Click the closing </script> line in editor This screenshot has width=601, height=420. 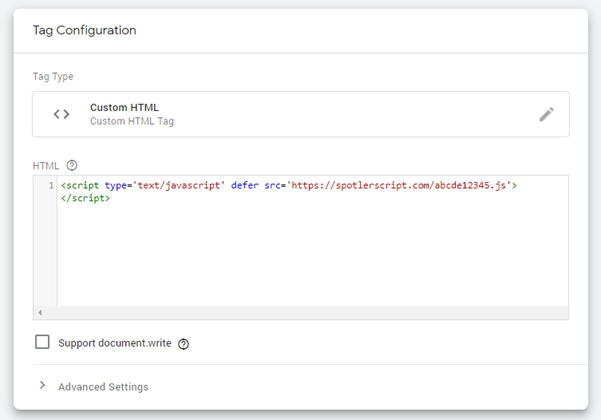pos(85,198)
